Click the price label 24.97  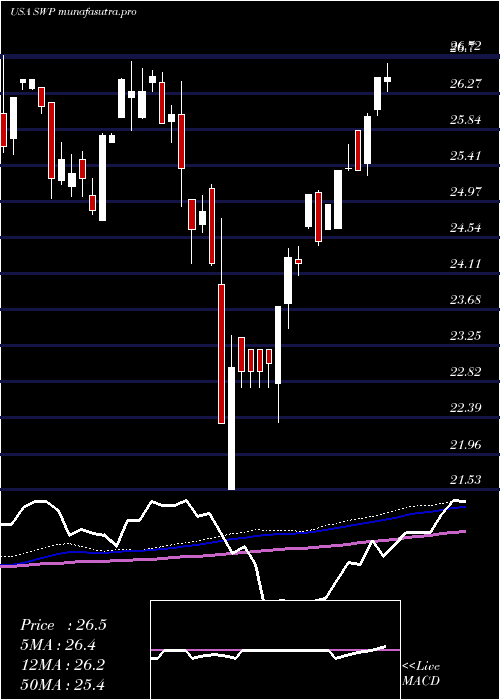click(x=466, y=192)
